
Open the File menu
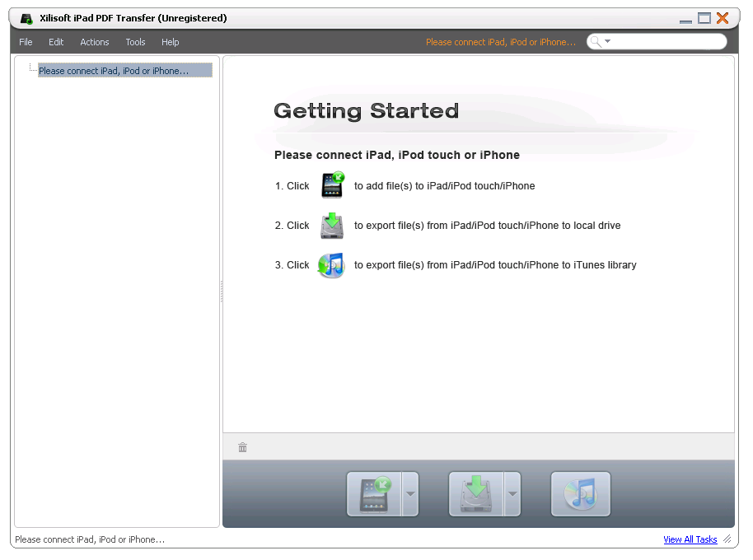26,42
